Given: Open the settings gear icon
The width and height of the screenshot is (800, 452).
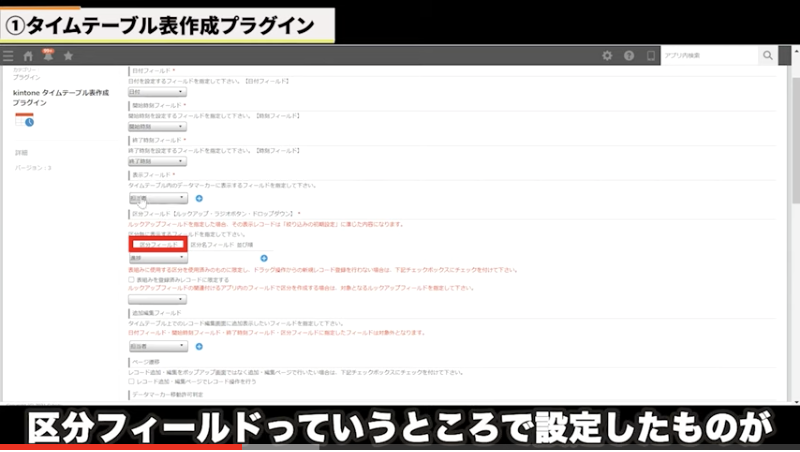Looking at the screenshot, I should pyautogui.click(x=607, y=56).
